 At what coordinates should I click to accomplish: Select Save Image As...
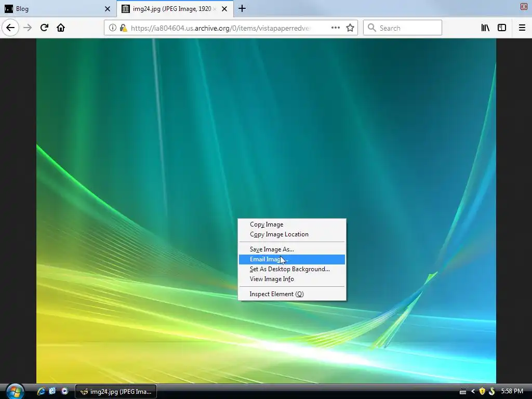tap(292, 249)
